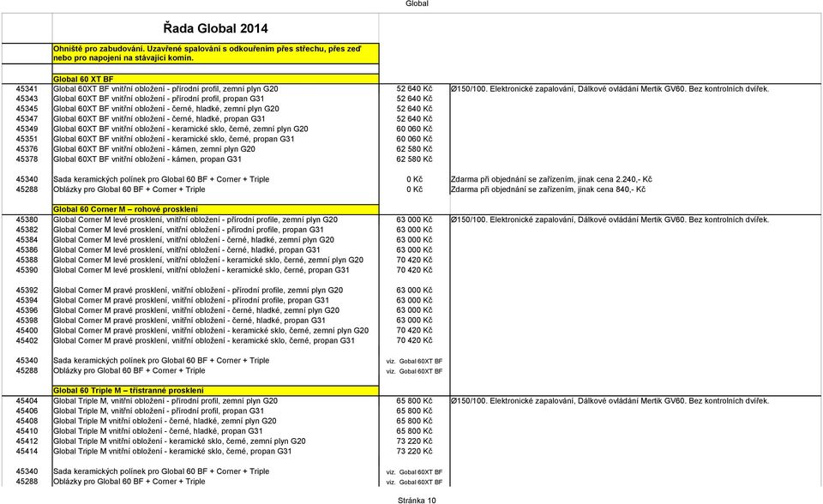
Task: Select product code 45347
Action: (x=27, y=119)
